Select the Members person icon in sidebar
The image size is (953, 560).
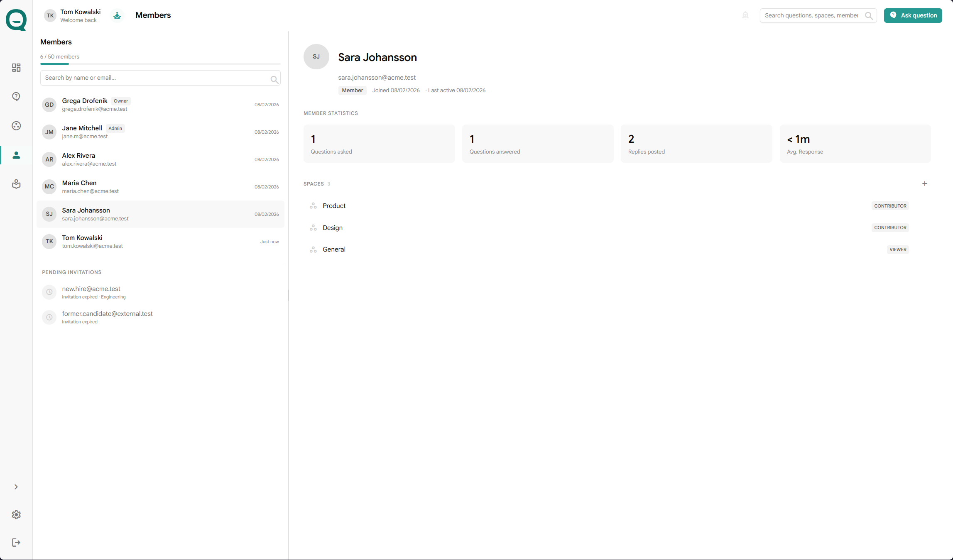coord(16,155)
